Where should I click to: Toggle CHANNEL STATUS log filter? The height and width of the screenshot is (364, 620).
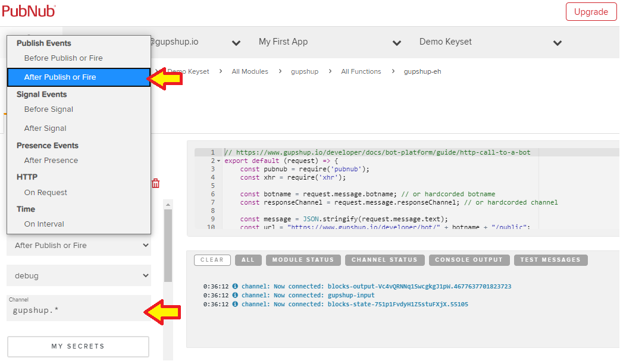coord(385,260)
